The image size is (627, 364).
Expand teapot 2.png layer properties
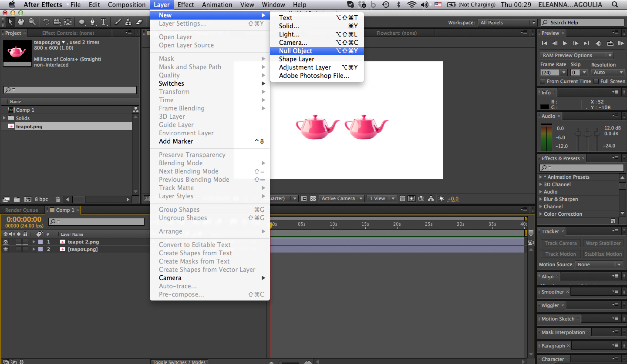[x=34, y=242]
